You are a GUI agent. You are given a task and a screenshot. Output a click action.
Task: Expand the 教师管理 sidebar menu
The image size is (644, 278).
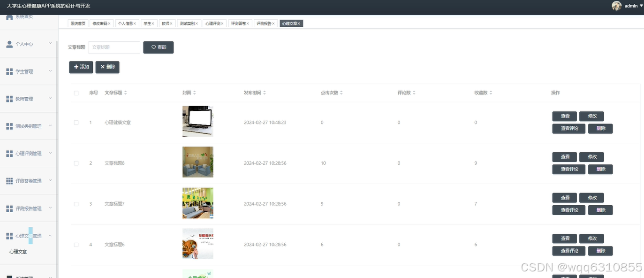pyautogui.click(x=51, y=98)
